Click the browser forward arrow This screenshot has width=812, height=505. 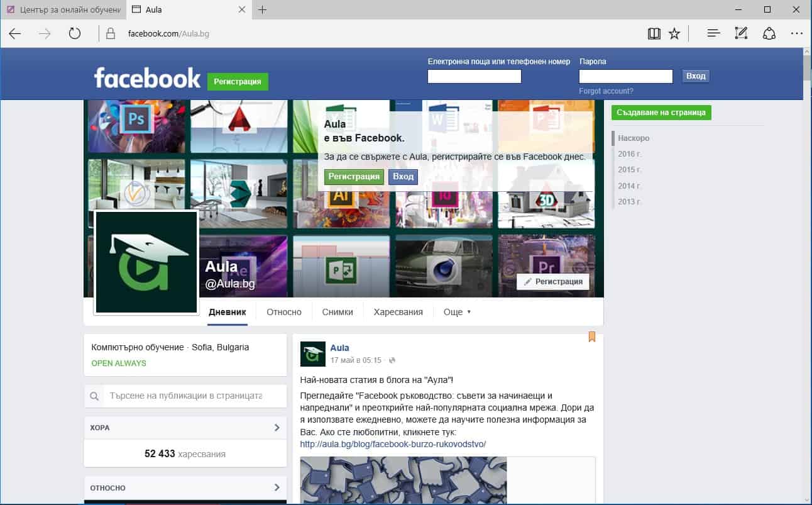[45, 34]
